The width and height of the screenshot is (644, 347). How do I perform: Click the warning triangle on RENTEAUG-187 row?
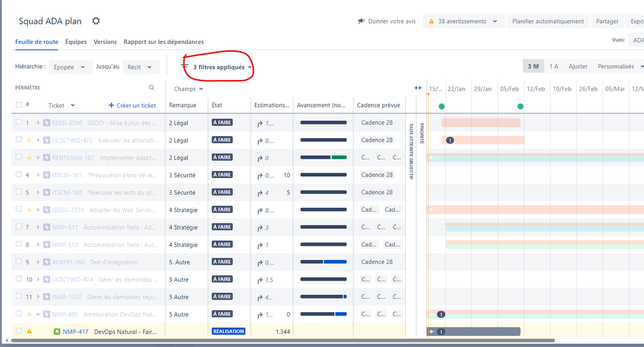point(29,157)
